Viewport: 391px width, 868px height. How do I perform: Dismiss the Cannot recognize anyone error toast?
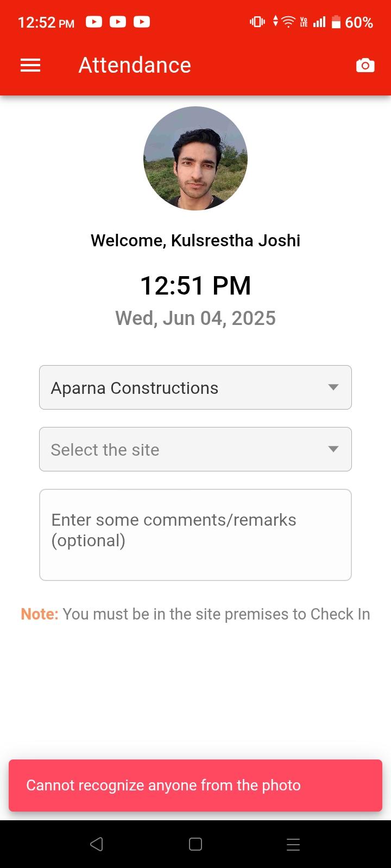[195, 786]
